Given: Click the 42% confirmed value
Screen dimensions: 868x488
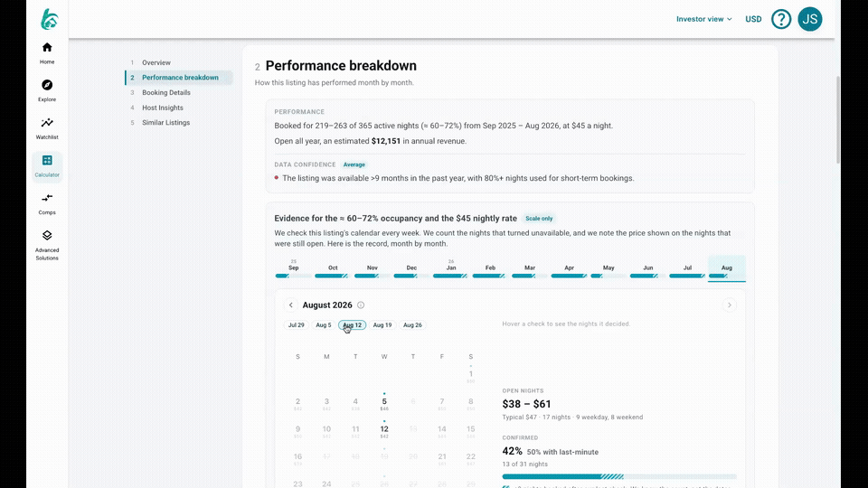Looking at the screenshot, I should pos(512,451).
